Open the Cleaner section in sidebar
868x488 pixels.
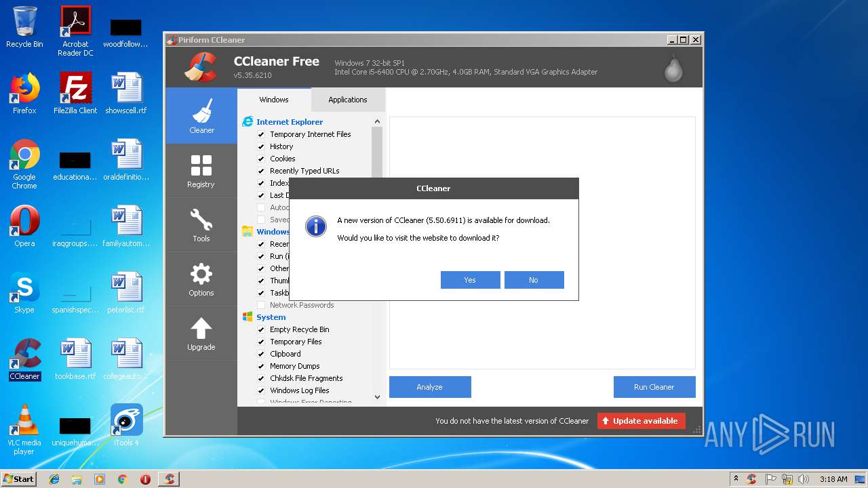pos(201,116)
